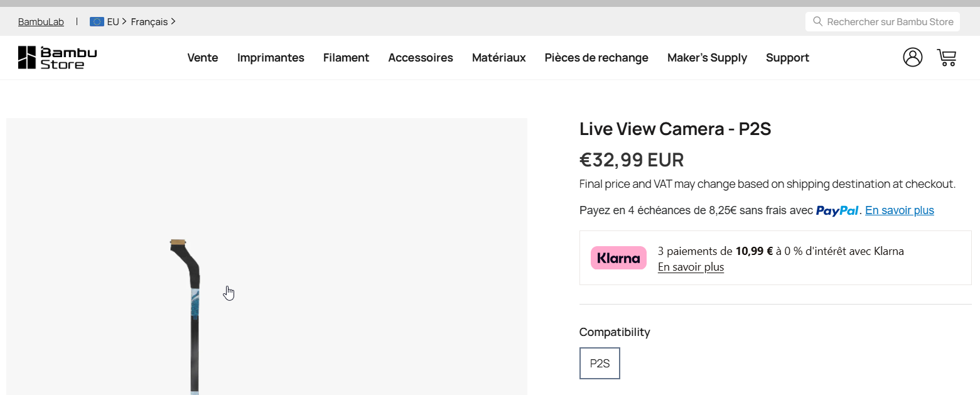980x395 pixels.
Task: Click the search magnifier icon
Action: pyautogui.click(x=817, y=21)
